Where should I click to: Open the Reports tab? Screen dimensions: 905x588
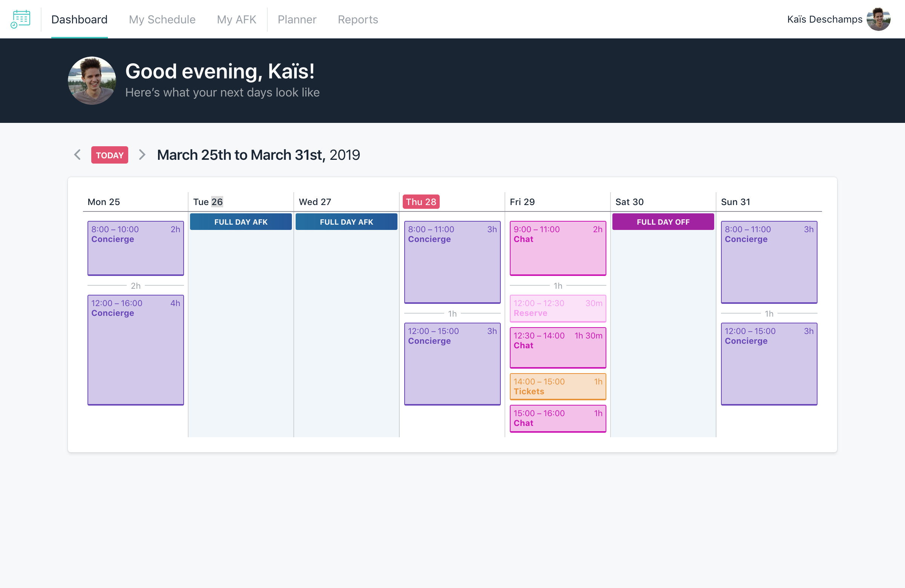click(x=358, y=19)
